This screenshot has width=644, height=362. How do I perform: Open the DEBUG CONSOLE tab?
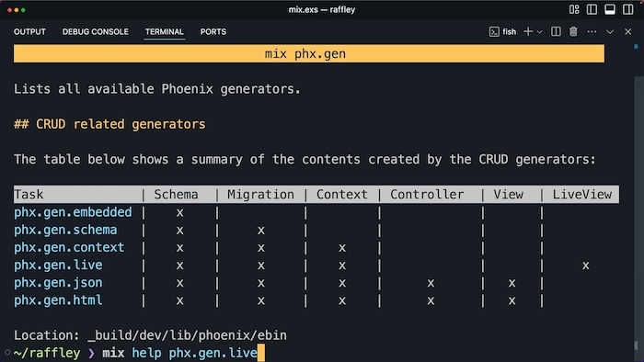(x=96, y=31)
